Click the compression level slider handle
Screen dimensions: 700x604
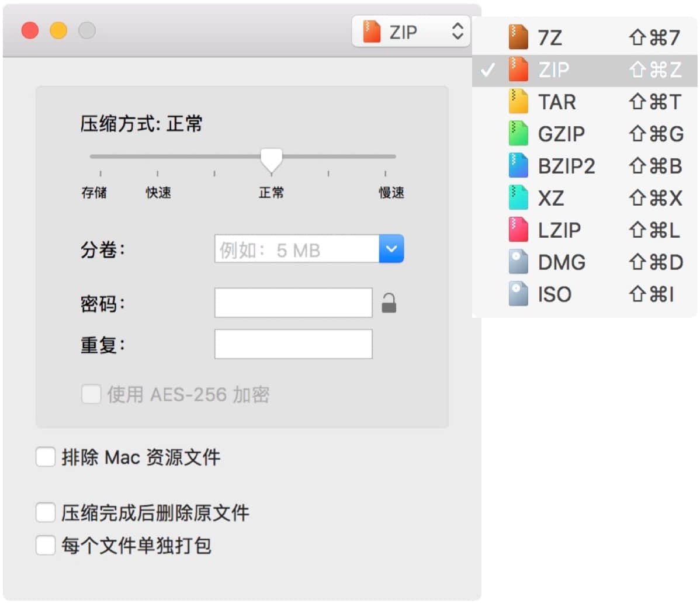pyautogui.click(x=271, y=158)
